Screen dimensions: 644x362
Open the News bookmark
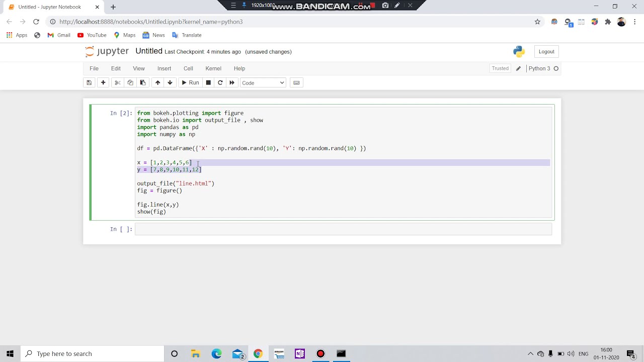coord(153,35)
